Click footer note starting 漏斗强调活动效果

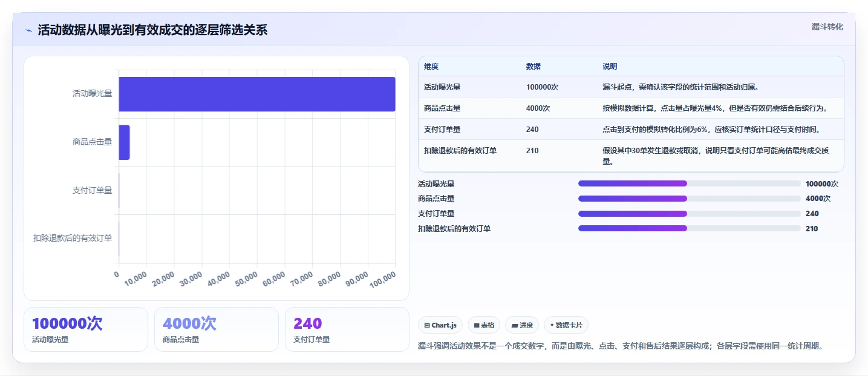[621, 346]
